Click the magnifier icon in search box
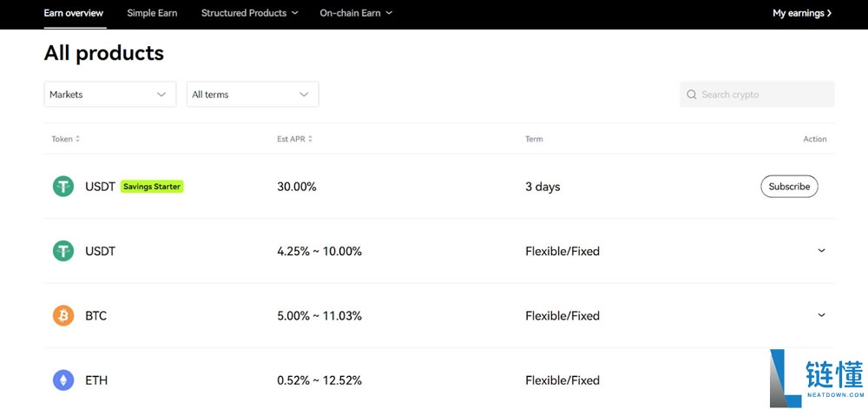This screenshot has width=868, height=409. pos(692,95)
